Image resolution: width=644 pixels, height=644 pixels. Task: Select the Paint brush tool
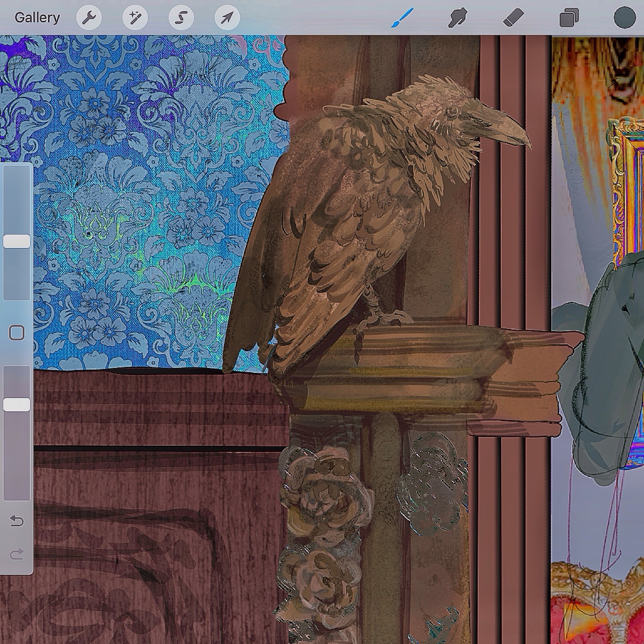coord(402,18)
